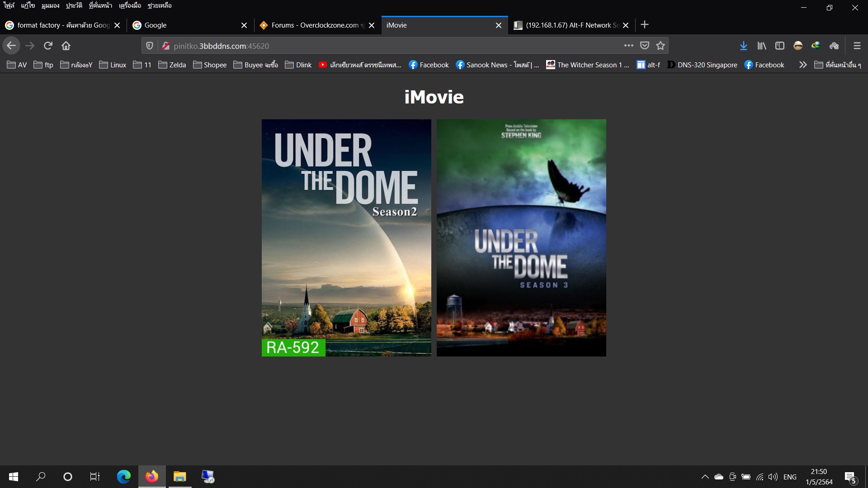Open File Explorer from the taskbar

click(180, 477)
